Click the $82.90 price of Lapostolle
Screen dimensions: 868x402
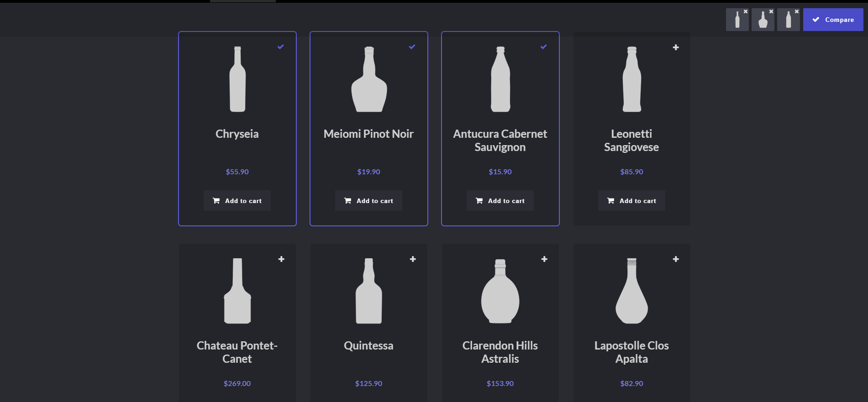coord(632,384)
